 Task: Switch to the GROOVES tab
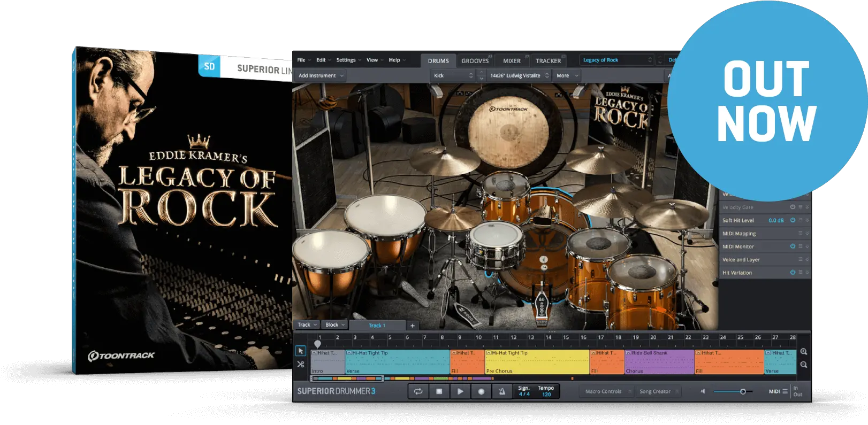pos(475,60)
